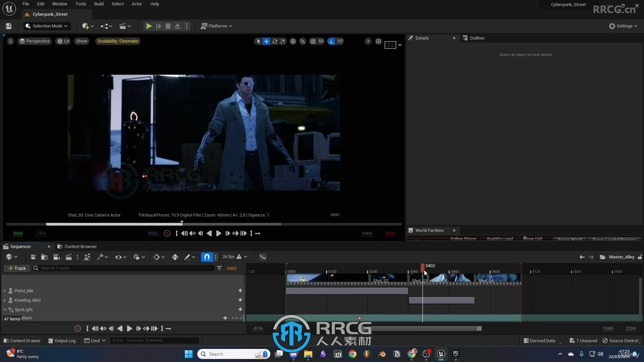This screenshot has height=362, width=644.
Task: Click Sequencer find in Content Browser icon
Action: 44,257
